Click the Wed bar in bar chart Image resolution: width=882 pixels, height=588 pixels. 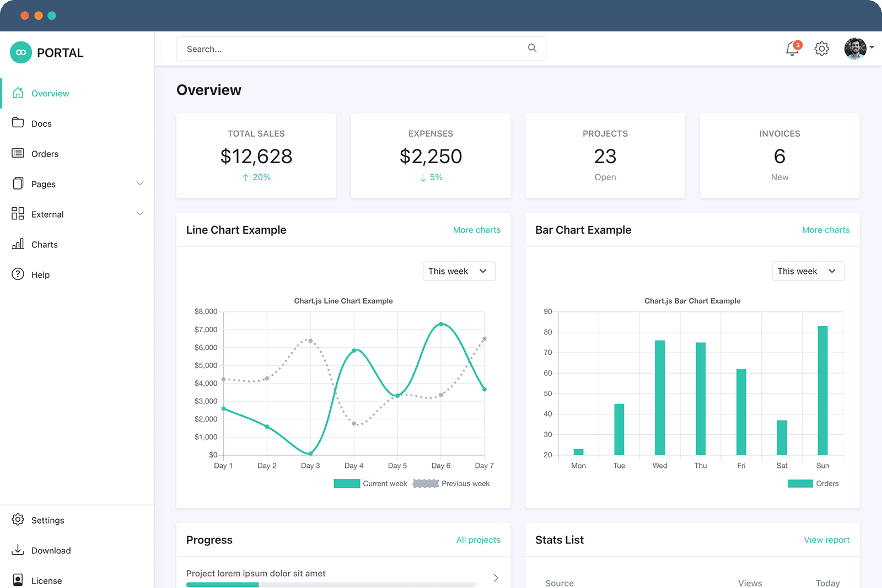(660, 398)
